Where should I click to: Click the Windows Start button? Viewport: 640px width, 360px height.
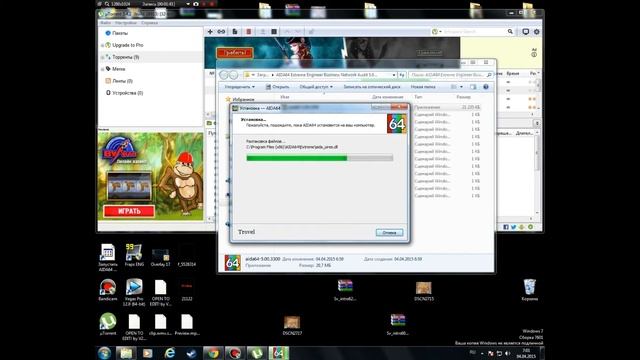[x=104, y=353]
